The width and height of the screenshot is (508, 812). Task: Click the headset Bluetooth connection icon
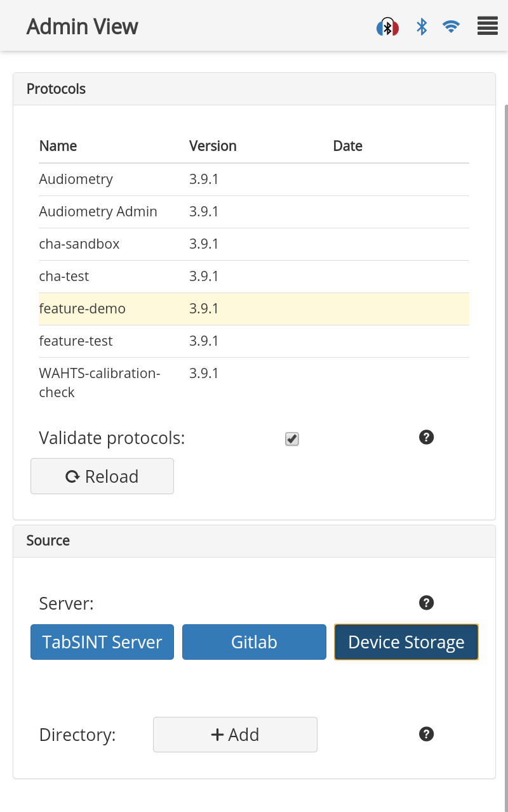tap(387, 27)
